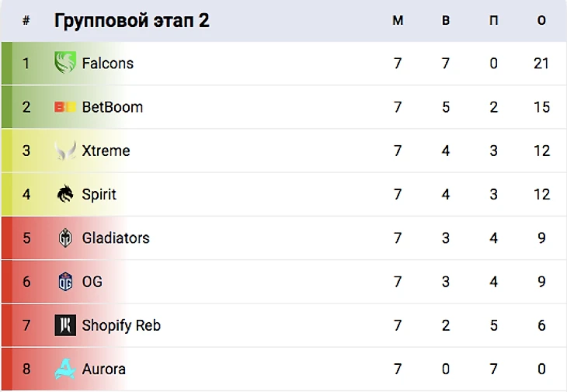
Task: Click Falcons' 21 points value
Action: tap(541, 63)
